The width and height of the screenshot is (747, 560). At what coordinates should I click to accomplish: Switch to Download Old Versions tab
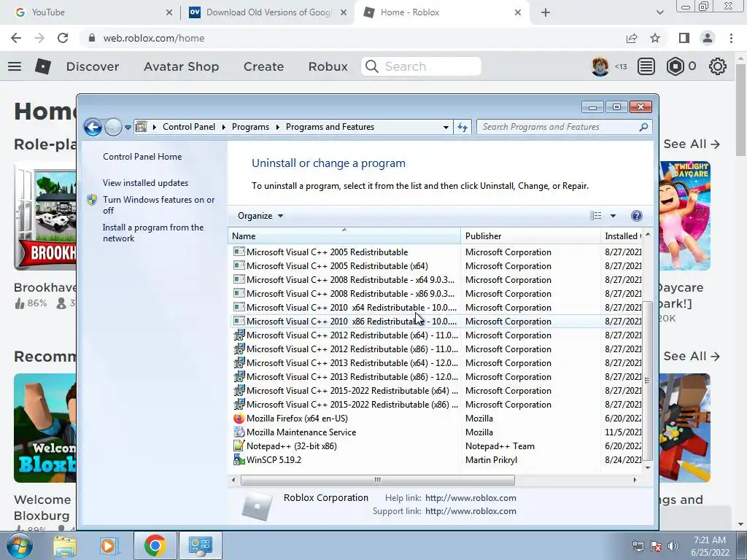(268, 12)
